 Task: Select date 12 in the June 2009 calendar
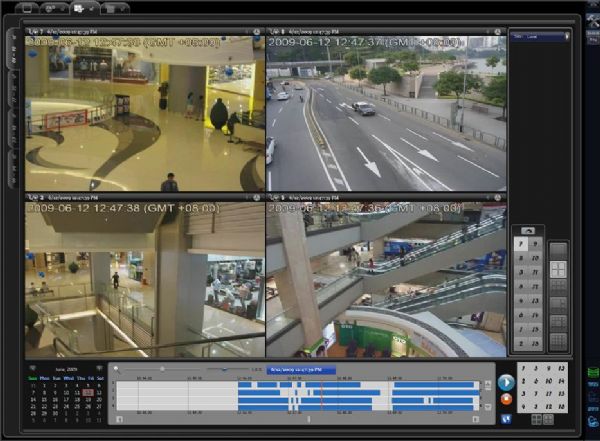(x=87, y=393)
